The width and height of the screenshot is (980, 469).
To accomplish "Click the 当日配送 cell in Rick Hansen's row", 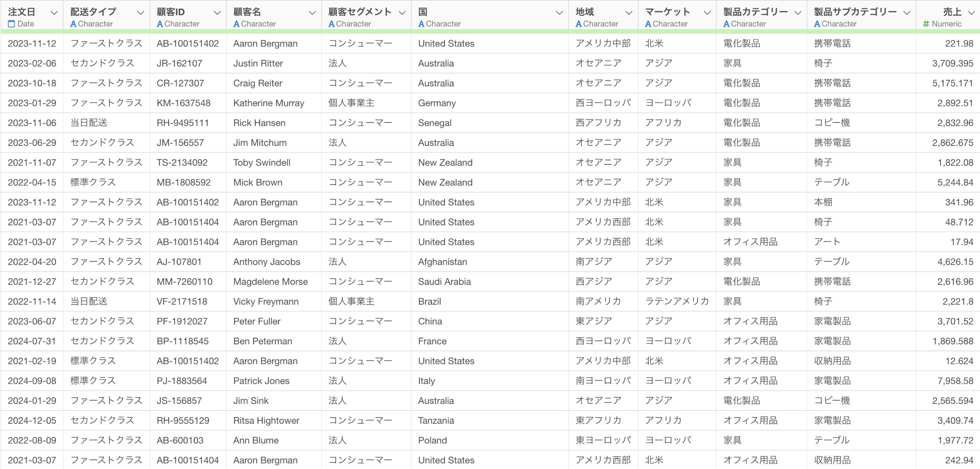I will click(x=89, y=122).
